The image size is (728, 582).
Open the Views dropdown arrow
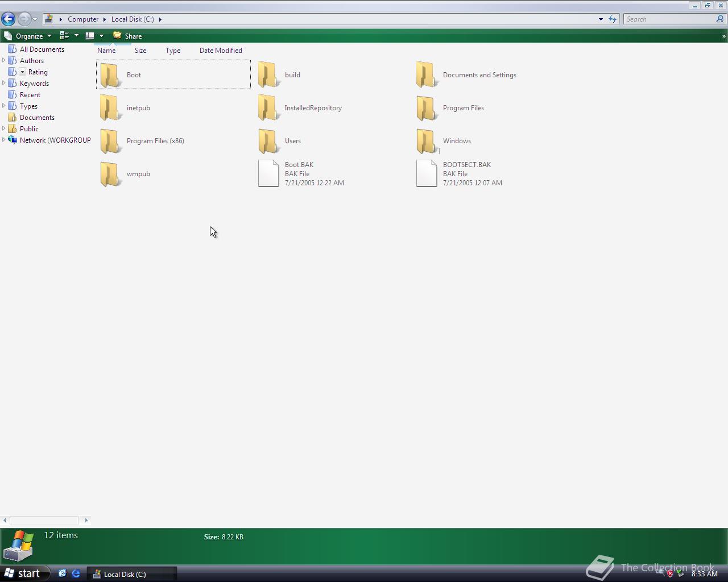(x=76, y=36)
